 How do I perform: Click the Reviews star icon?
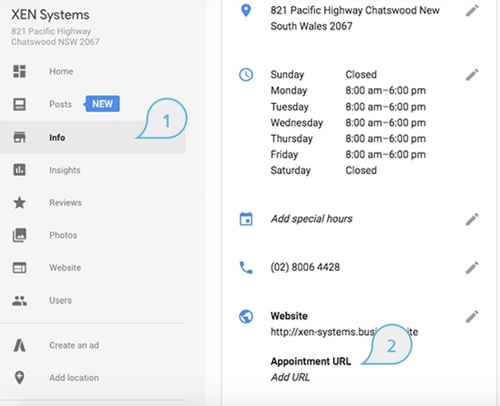pos(19,202)
